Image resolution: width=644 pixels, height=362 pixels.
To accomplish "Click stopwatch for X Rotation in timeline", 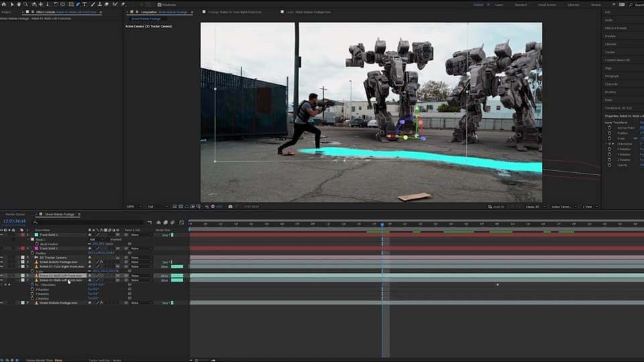I will coord(32,290).
